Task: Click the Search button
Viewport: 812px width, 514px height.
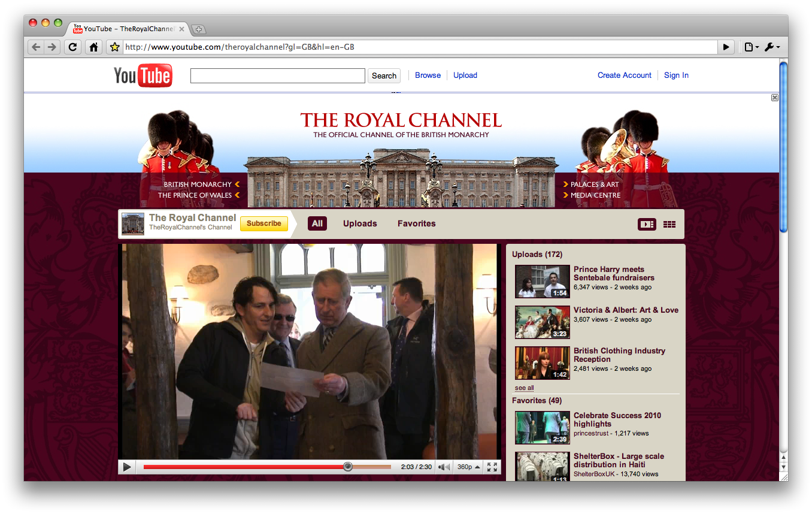Action: tap(384, 75)
